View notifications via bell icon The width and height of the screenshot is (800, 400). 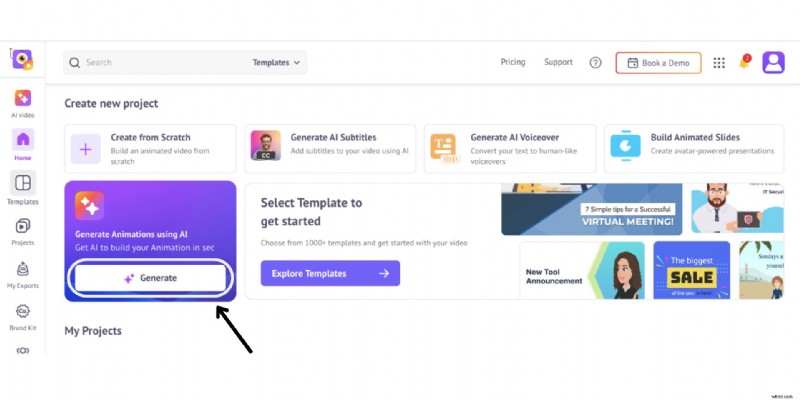point(744,62)
